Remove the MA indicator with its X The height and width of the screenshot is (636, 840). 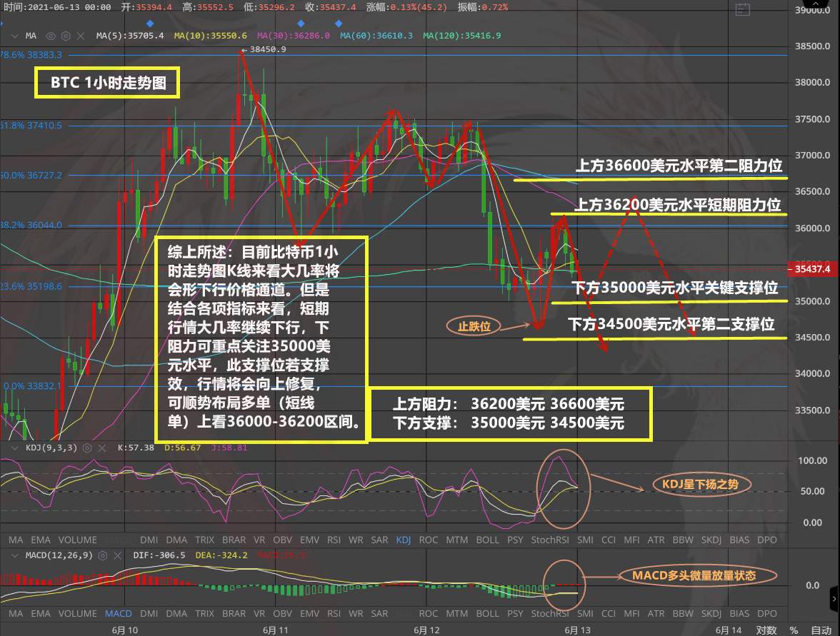[80, 36]
